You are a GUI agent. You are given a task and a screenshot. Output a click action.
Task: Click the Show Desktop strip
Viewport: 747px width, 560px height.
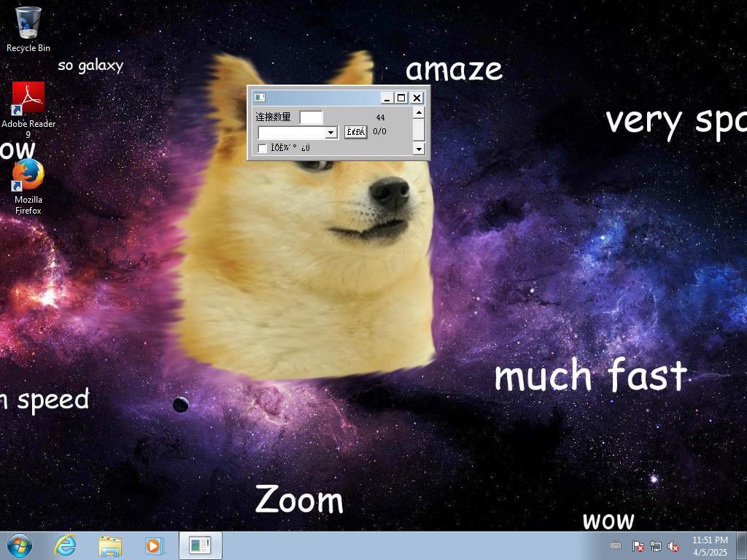(742, 545)
